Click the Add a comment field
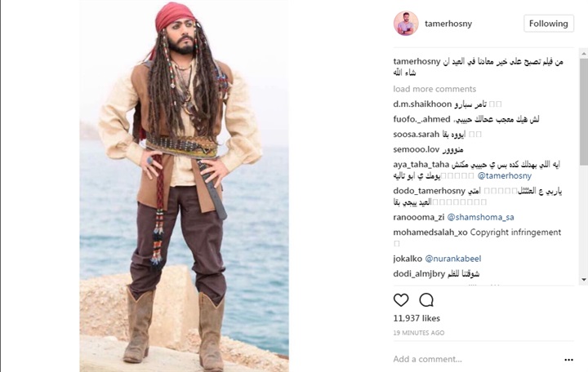This screenshot has height=372, width=588. [476, 359]
